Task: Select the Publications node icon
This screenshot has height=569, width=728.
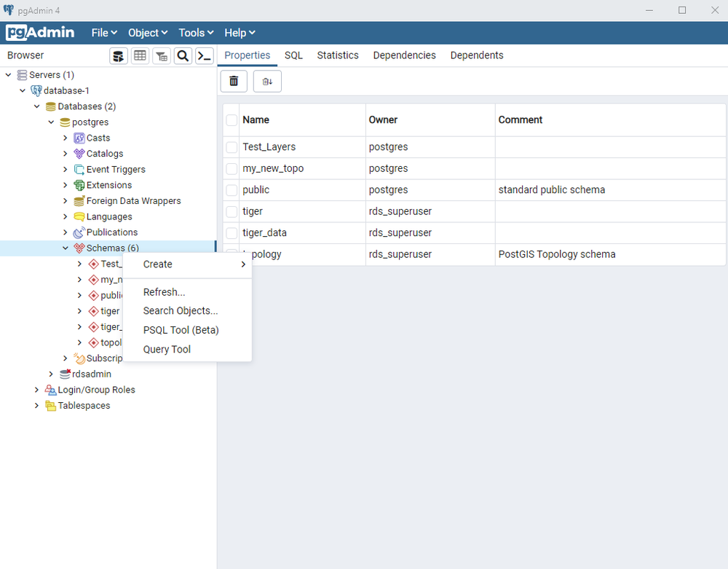Action: click(79, 232)
